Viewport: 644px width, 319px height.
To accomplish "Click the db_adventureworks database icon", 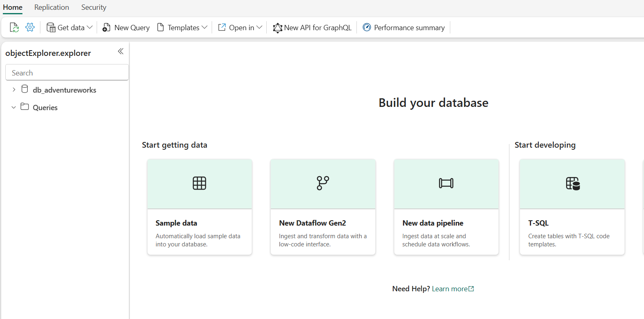I will [x=25, y=89].
